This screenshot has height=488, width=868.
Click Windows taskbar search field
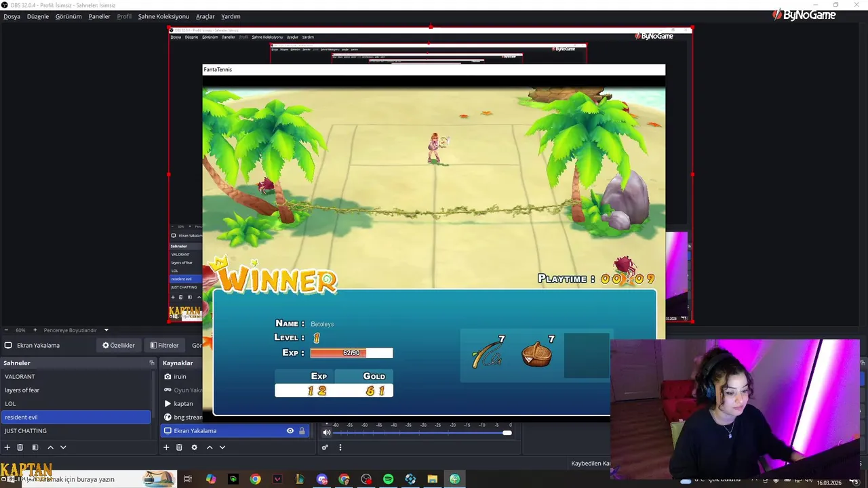pyautogui.click(x=98, y=479)
